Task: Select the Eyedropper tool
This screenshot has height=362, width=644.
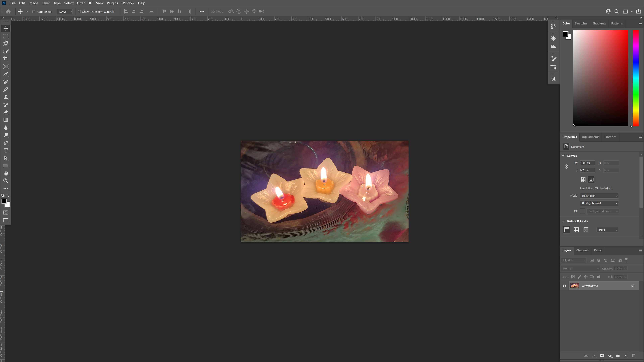Action: tap(6, 74)
